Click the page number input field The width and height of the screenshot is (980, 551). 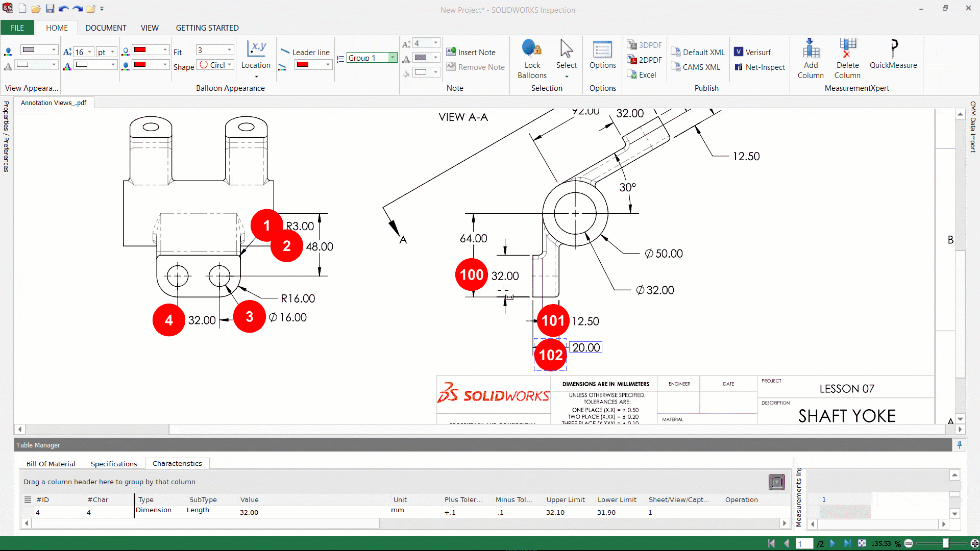[803, 543]
